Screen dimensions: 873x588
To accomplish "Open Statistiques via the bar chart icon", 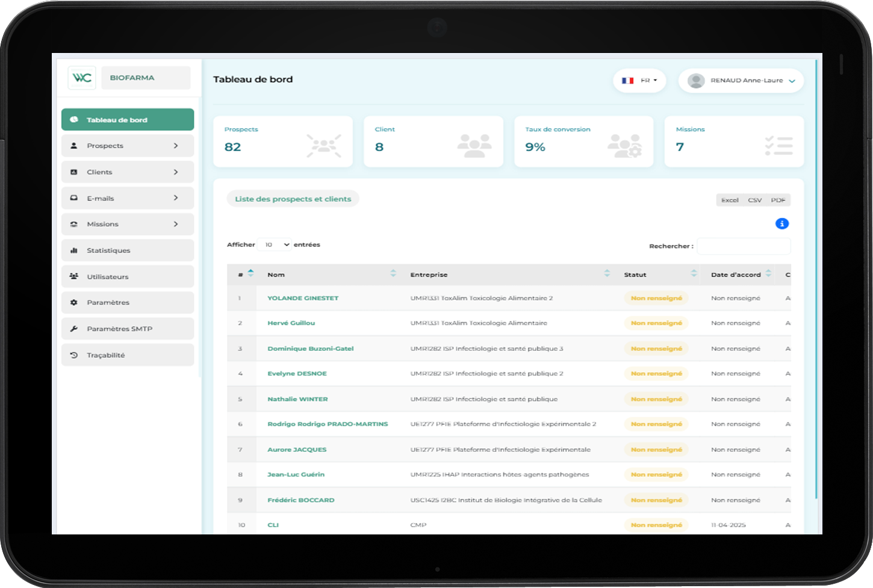I will (x=73, y=250).
